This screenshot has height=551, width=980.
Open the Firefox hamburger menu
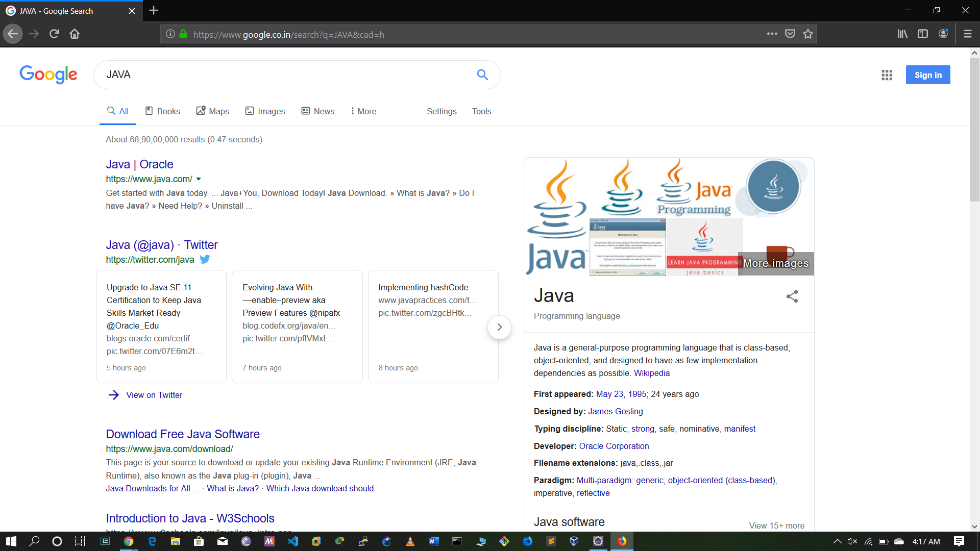967,34
